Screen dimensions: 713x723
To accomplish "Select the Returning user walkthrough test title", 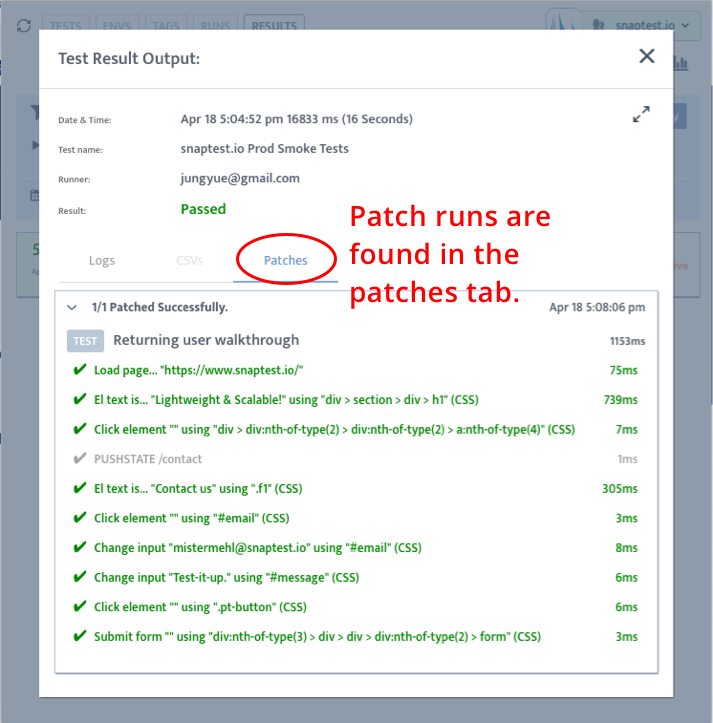I will [206, 341].
